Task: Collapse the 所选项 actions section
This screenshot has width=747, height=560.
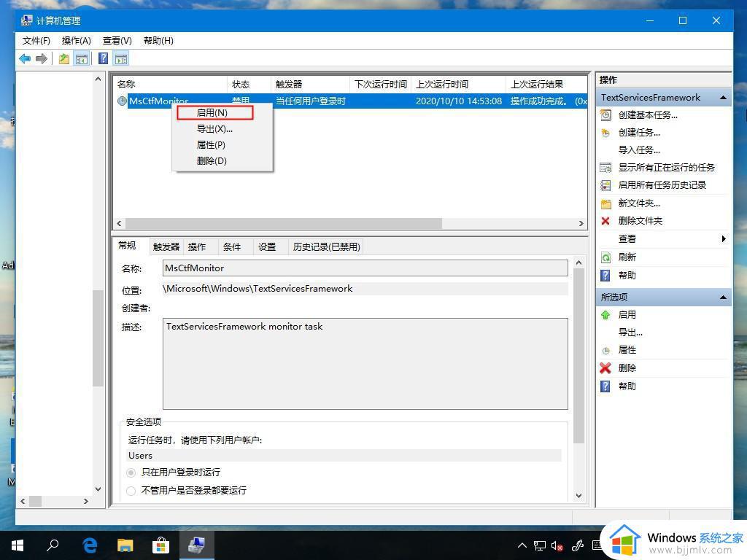Action: (x=723, y=297)
